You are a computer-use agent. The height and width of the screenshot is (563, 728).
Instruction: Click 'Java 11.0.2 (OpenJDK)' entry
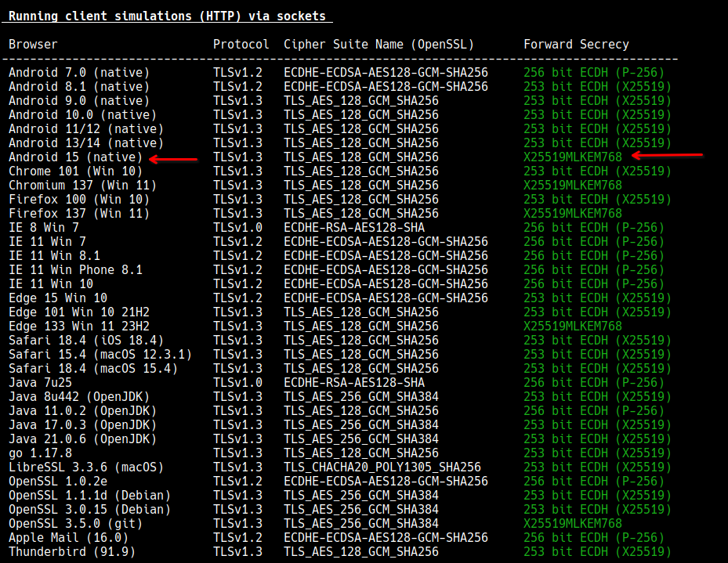[x=82, y=411]
